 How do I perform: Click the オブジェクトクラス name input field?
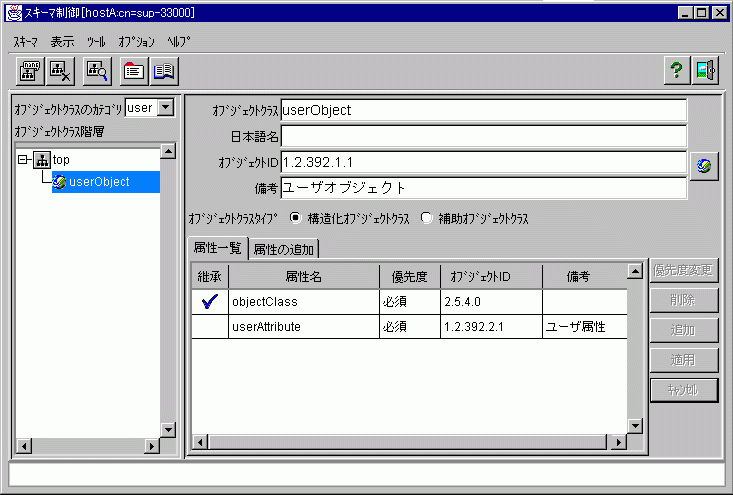coord(484,110)
